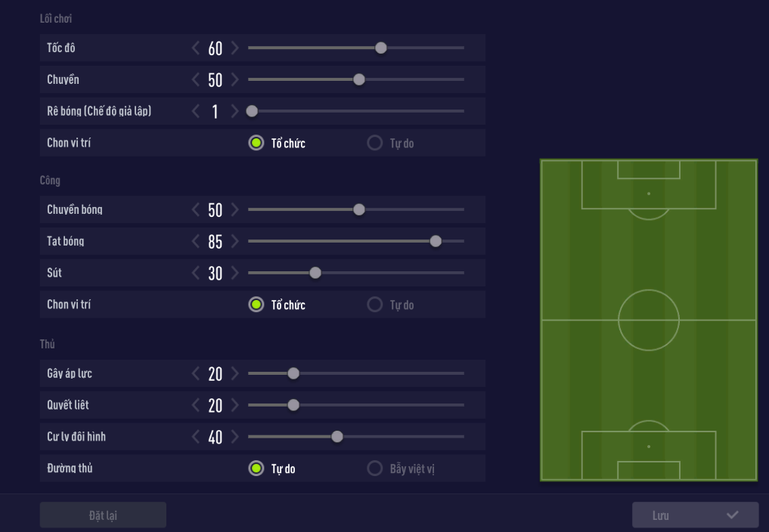Select Tự do for Lối chơi positioning
This screenshot has height=532, width=769.
click(x=374, y=143)
